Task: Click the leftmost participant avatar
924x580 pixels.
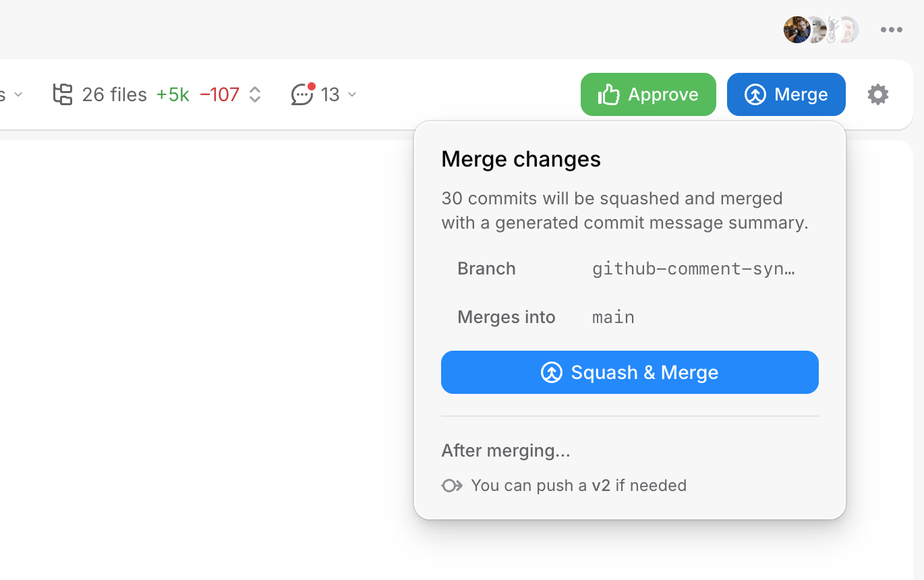Action: coord(796,30)
